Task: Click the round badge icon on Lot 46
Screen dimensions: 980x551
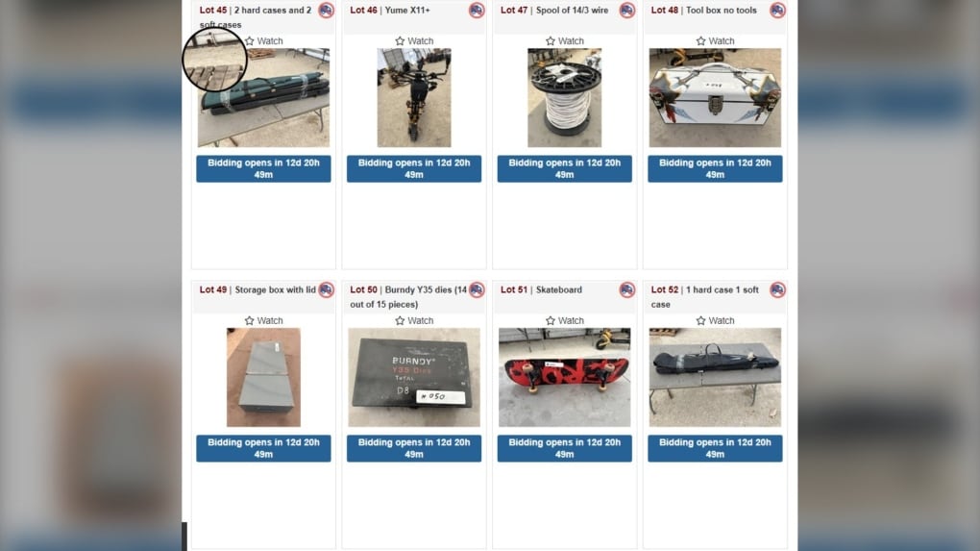Action: point(477,10)
